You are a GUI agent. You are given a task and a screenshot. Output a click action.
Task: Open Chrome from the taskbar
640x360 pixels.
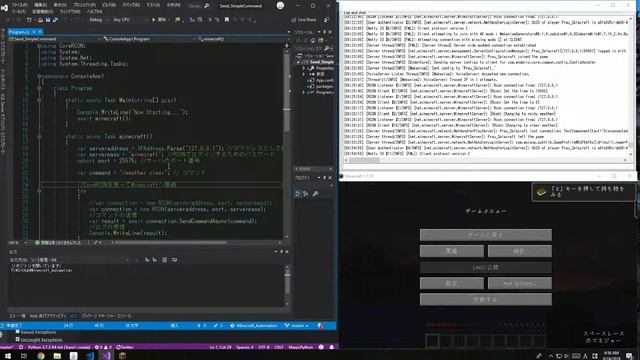(x=40, y=356)
